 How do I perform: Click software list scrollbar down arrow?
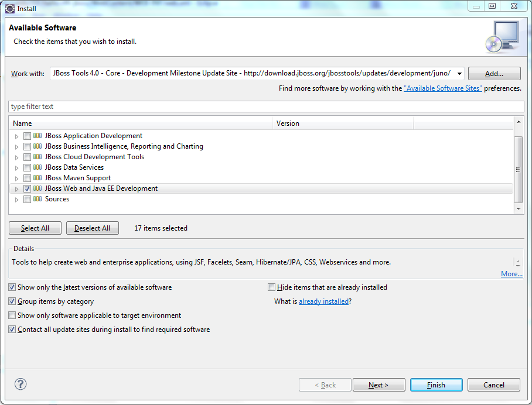point(518,209)
